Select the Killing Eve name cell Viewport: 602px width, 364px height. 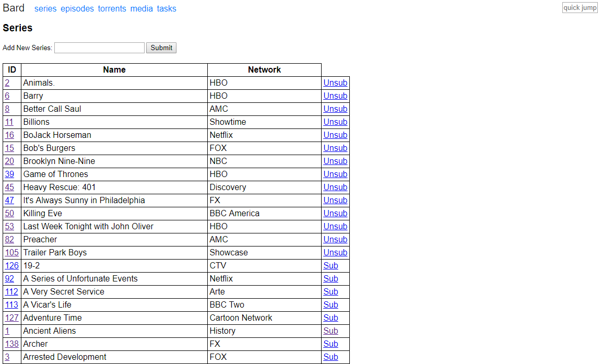pyautogui.click(x=114, y=213)
